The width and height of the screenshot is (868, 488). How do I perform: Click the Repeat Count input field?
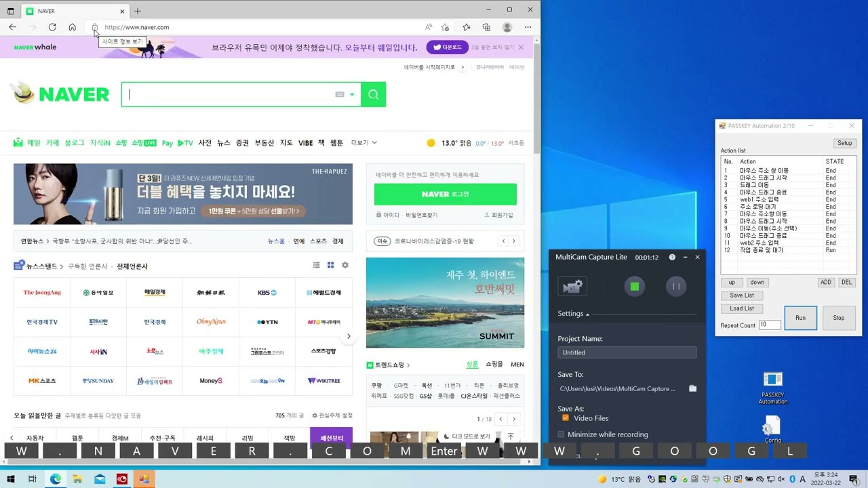[x=770, y=325]
